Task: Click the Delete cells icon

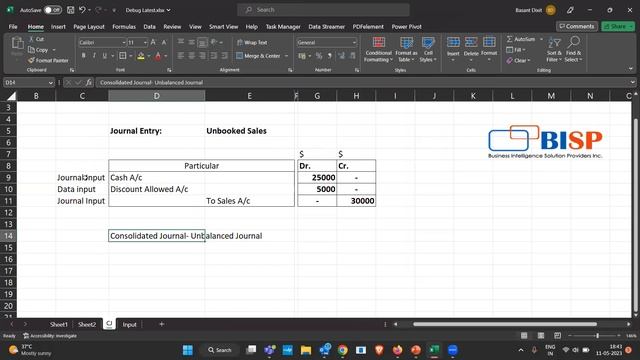Action: tap(471, 42)
